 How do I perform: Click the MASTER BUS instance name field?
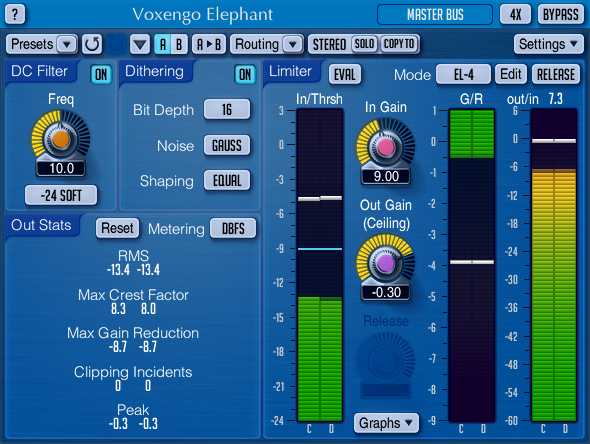click(435, 15)
